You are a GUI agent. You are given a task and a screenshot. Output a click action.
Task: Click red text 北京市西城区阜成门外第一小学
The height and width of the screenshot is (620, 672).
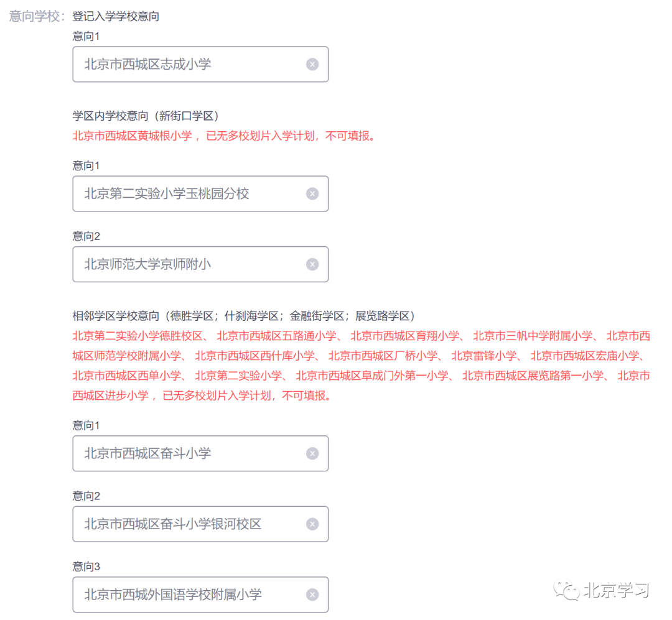click(372, 376)
